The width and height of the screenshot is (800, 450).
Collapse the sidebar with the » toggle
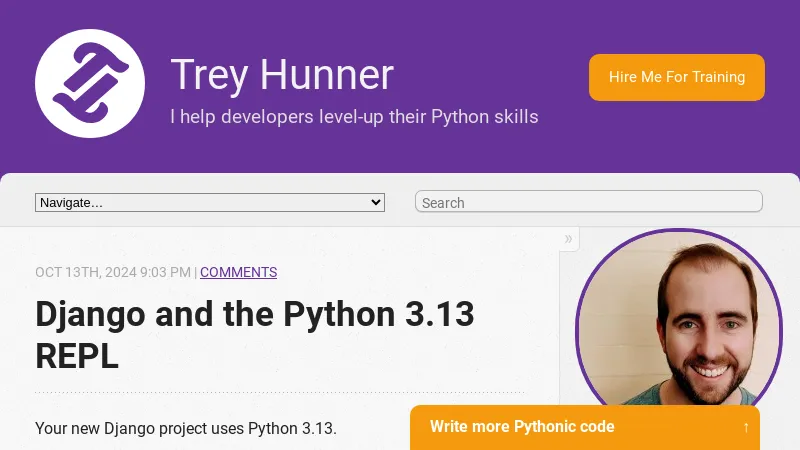[568, 238]
